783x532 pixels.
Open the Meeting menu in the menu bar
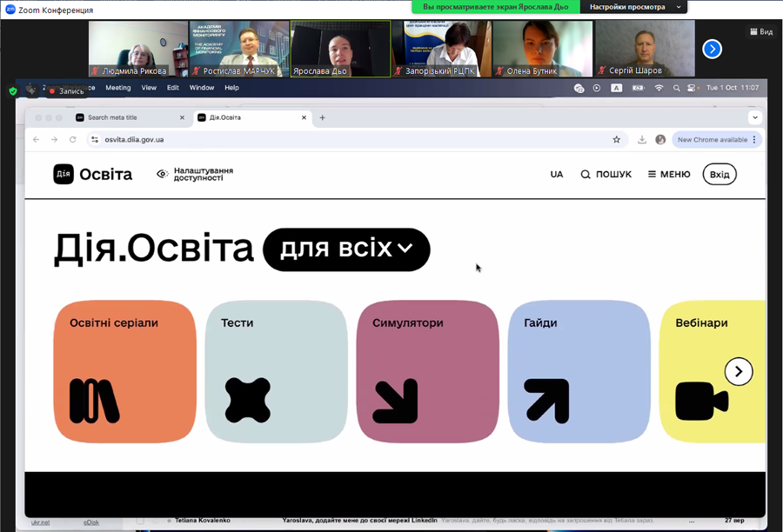117,88
